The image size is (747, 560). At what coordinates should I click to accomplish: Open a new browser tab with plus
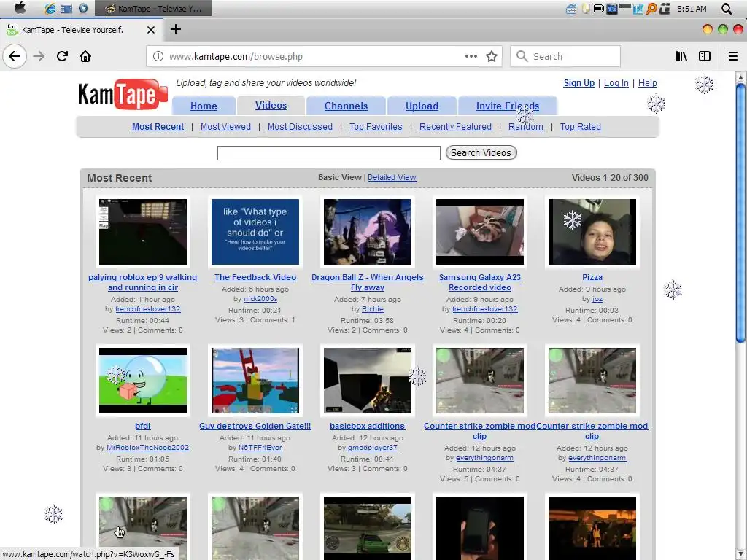tap(176, 29)
